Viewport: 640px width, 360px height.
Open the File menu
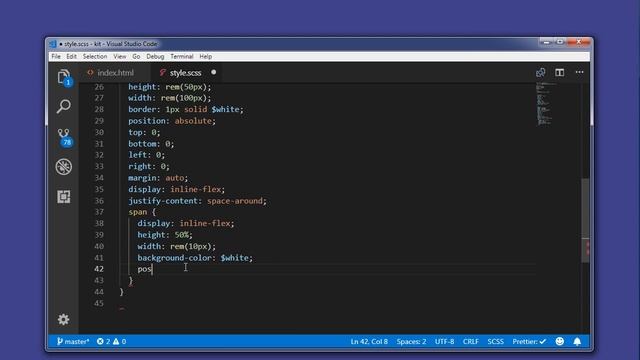pyautogui.click(x=56, y=56)
